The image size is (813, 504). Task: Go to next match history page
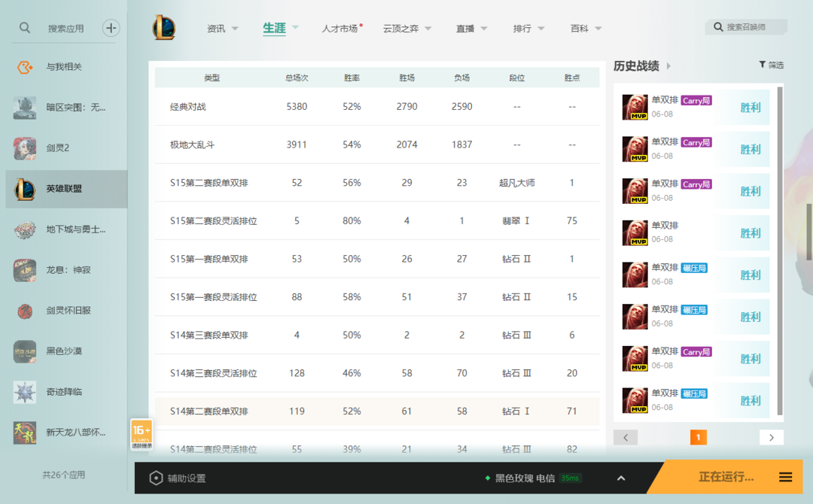pos(772,438)
